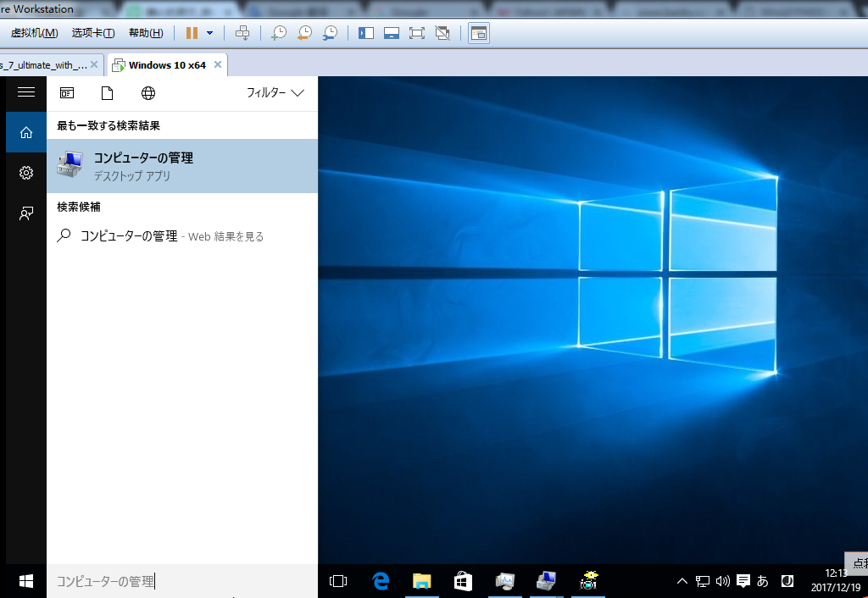Image resolution: width=868 pixels, height=598 pixels.
Task: Filter search results by web globe icon
Action: point(147,93)
